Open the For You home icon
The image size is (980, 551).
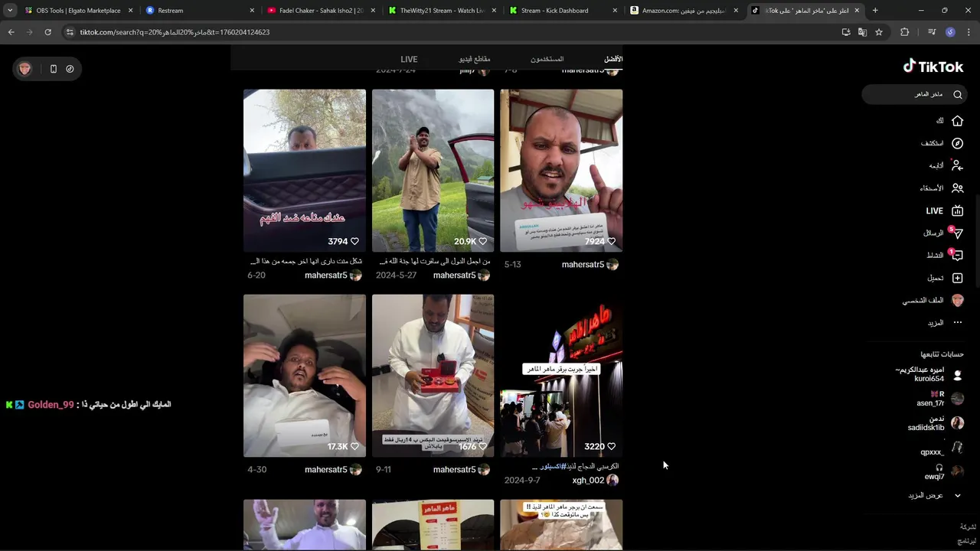[x=957, y=121]
